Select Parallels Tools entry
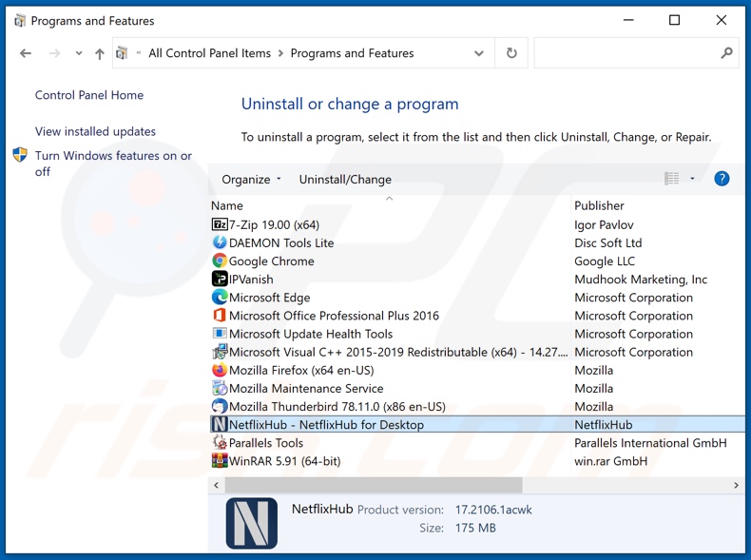The height and width of the screenshot is (560, 751). pos(266,443)
